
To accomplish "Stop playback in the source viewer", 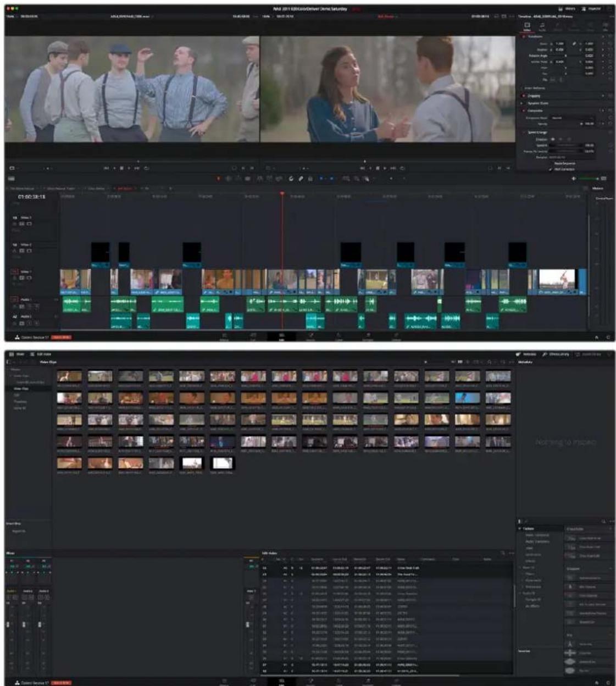I will pyautogui.click(x=121, y=168).
